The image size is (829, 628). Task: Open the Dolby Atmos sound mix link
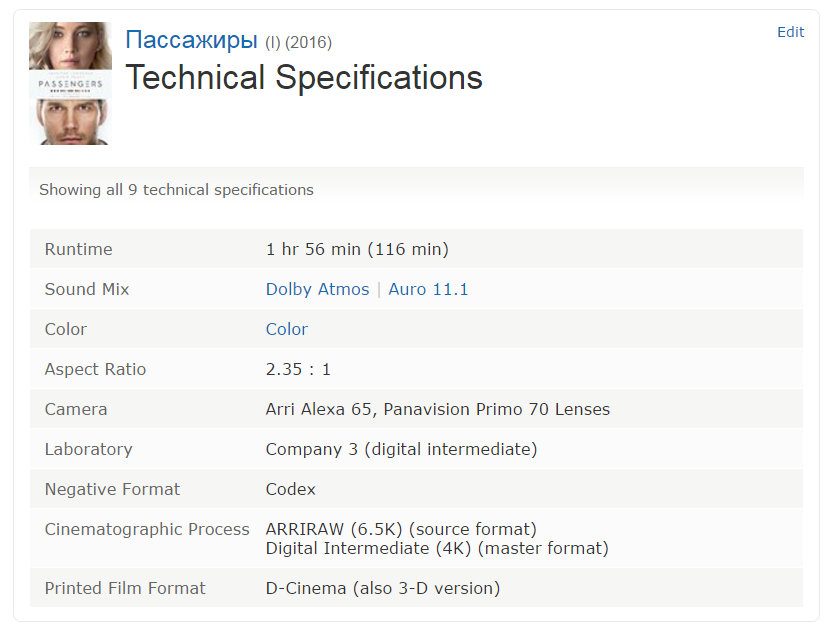[317, 289]
